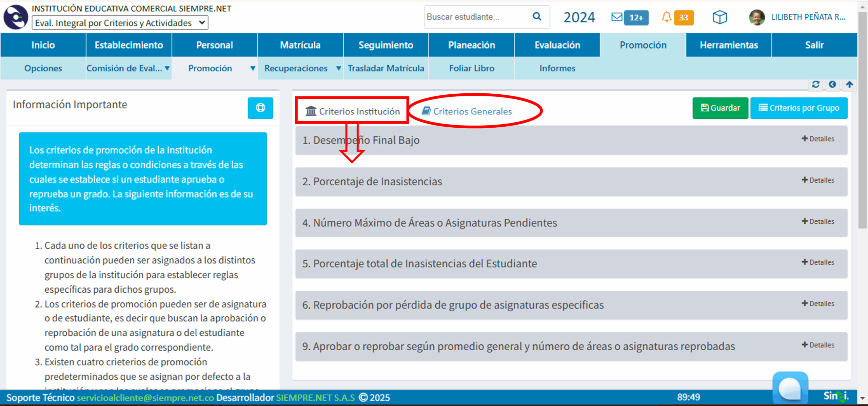Open the notifications bell icon

666,17
